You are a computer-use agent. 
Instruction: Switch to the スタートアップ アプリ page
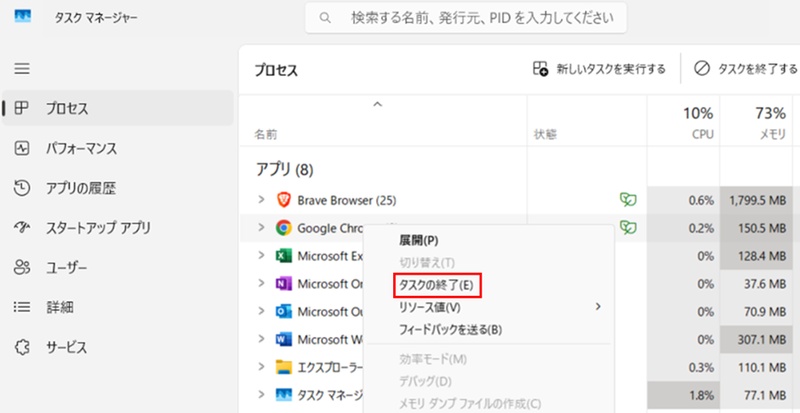point(117,228)
